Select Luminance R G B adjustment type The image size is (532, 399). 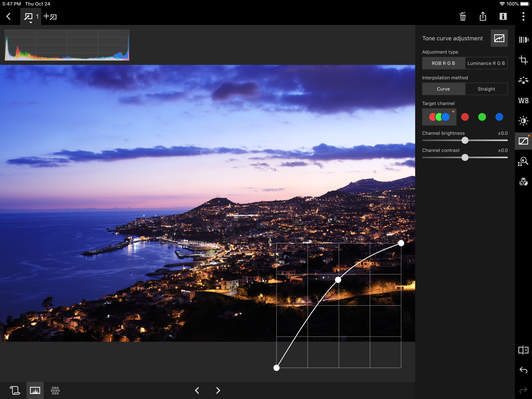tap(486, 63)
